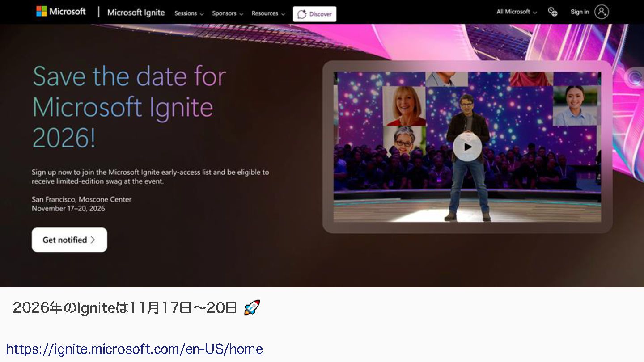Click the smiling woman portrait at the video's right
The height and width of the screenshot is (362, 644).
(x=575, y=105)
